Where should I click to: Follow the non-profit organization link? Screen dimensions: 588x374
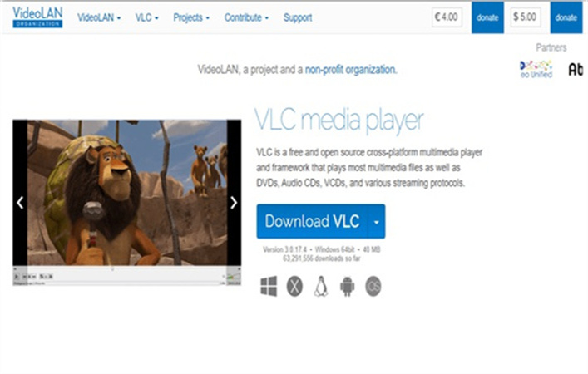click(351, 70)
